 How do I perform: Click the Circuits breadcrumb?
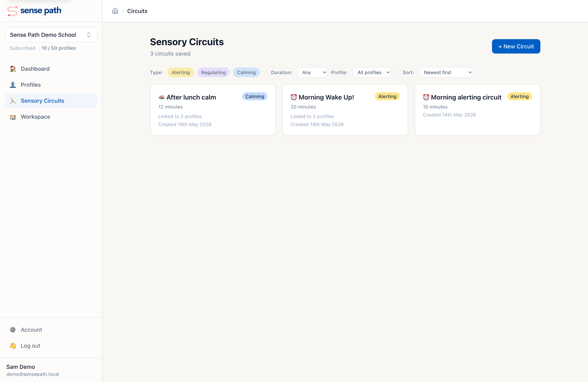(137, 11)
